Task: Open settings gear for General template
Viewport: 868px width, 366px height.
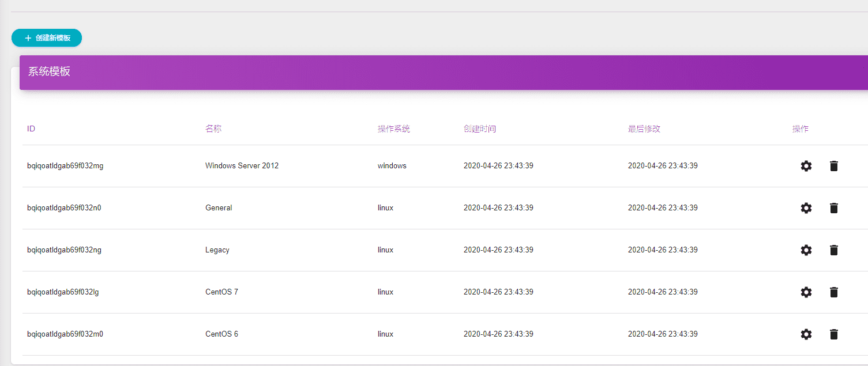Action: coord(806,208)
